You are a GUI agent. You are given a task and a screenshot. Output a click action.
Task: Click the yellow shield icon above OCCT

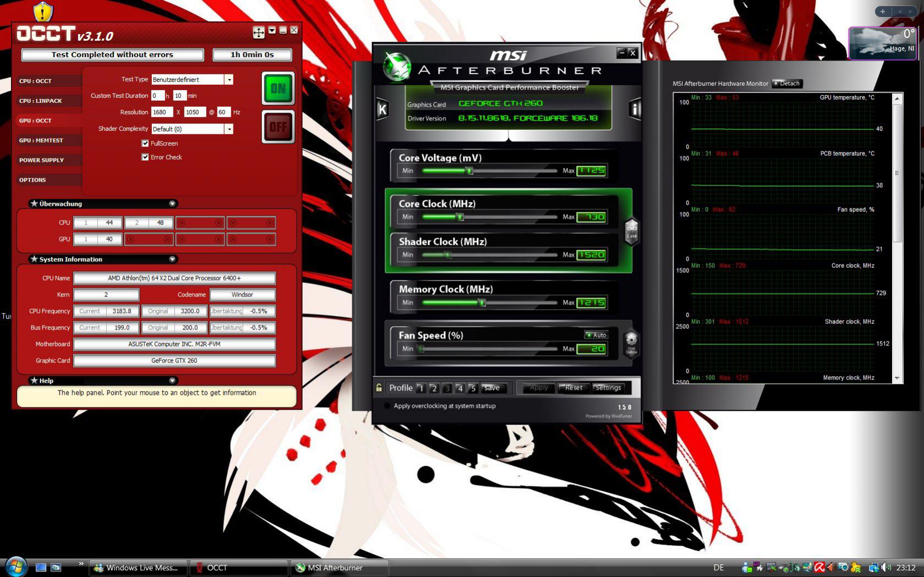42,11
